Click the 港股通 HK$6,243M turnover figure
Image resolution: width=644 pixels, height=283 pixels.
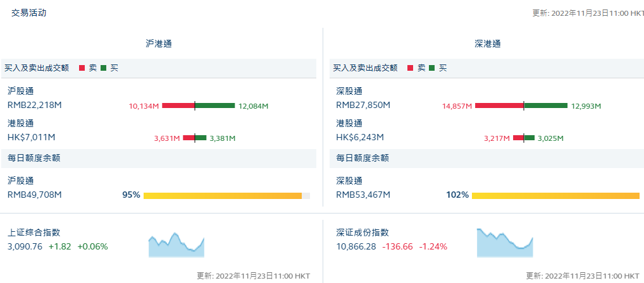[x=360, y=137]
